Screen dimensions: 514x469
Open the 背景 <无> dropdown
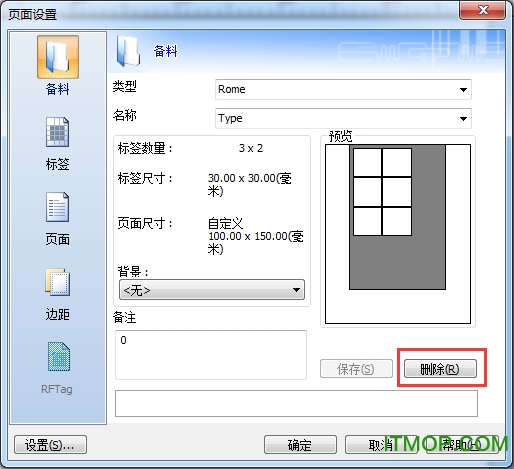pyautogui.click(x=212, y=290)
